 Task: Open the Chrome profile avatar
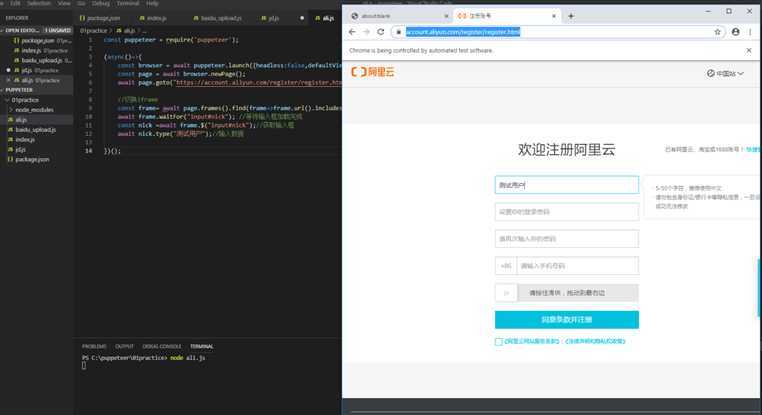(x=736, y=32)
